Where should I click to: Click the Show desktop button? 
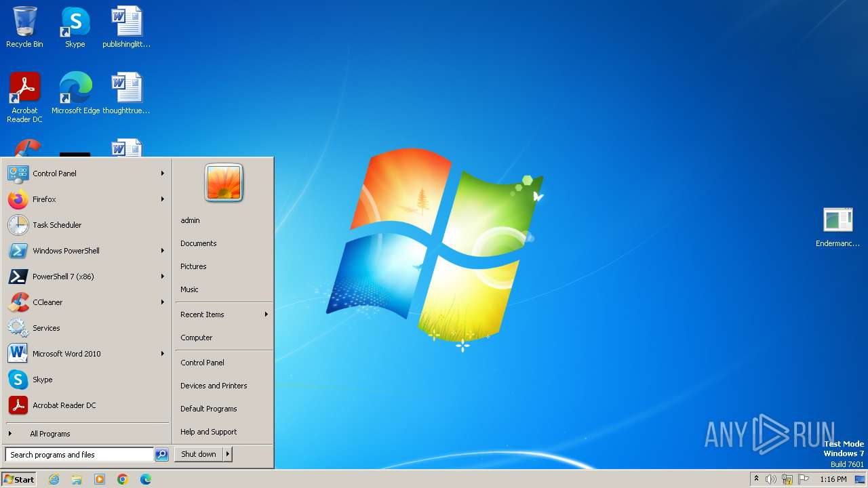(860, 479)
